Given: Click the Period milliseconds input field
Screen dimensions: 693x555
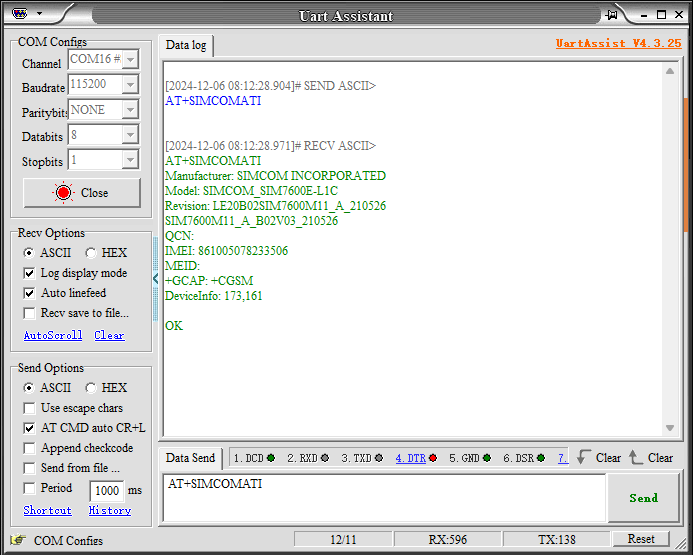Looking at the screenshot, I should coord(107,490).
